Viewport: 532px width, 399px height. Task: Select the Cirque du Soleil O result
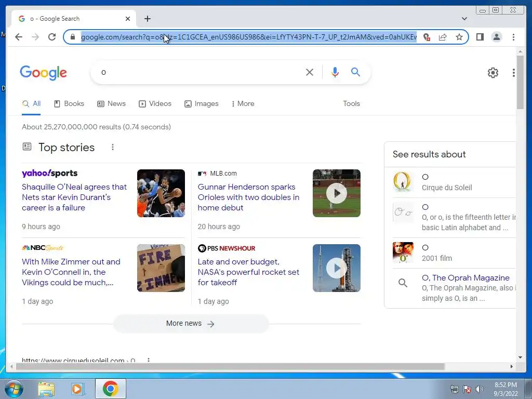[454, 182]
